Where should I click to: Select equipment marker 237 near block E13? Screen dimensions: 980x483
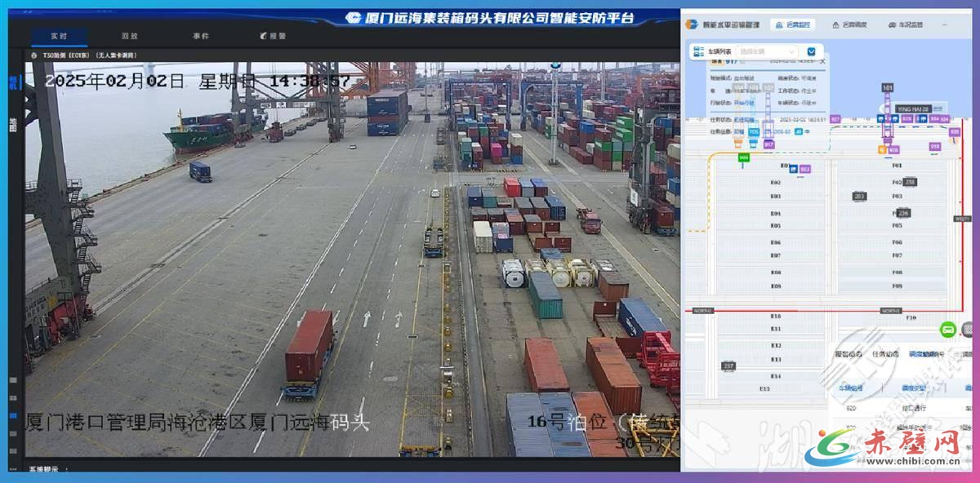(x=728, y=366)
